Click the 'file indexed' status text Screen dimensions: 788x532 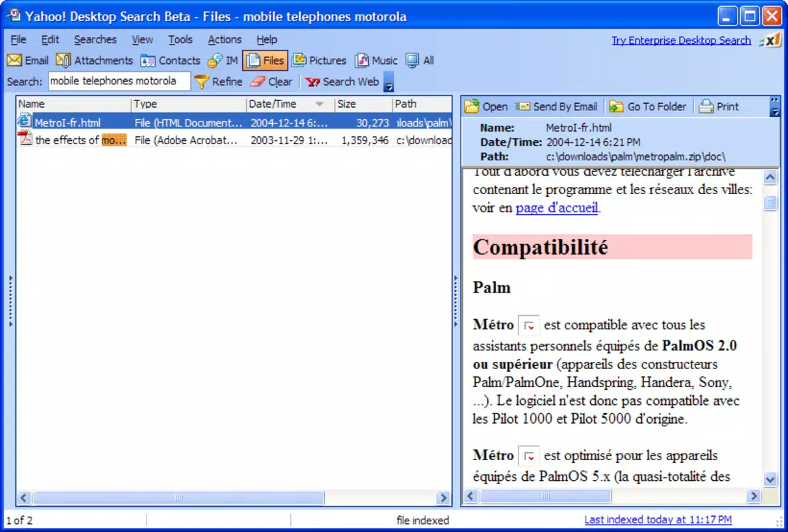point(422,520)
